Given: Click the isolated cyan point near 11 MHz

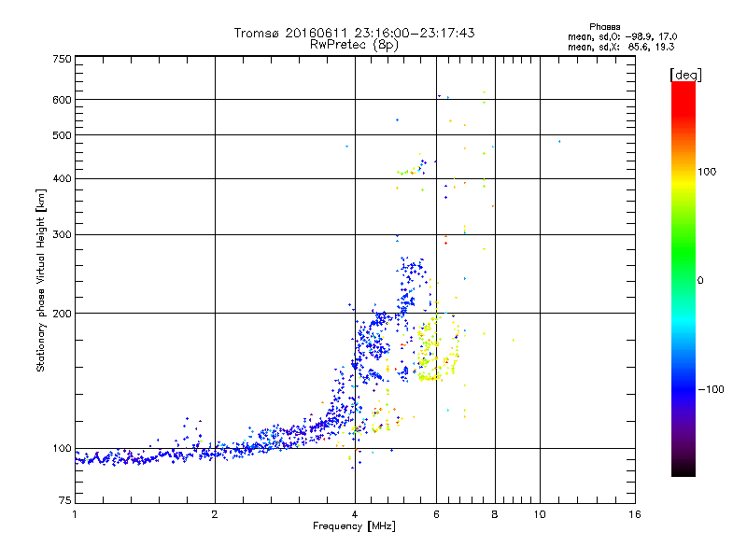Looking at the screenshot, I should (x=559, y=142).
